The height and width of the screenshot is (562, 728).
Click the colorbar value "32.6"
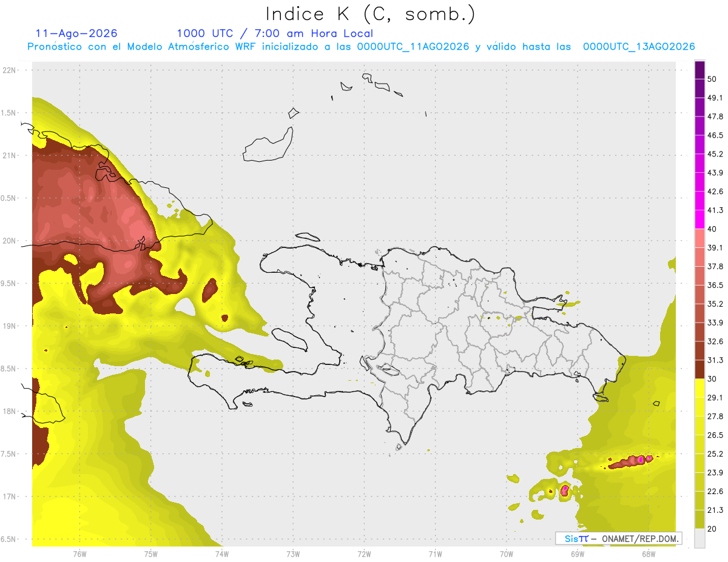point(715,341)
